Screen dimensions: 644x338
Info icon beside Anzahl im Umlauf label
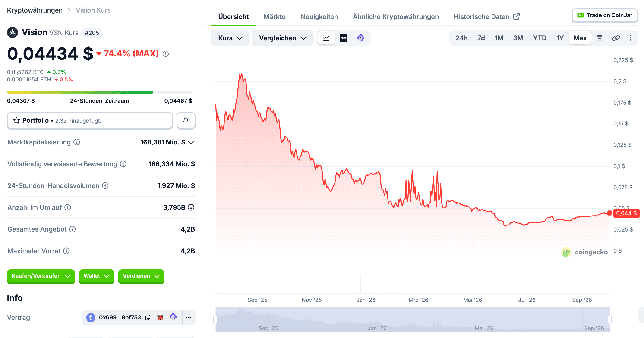67,207
